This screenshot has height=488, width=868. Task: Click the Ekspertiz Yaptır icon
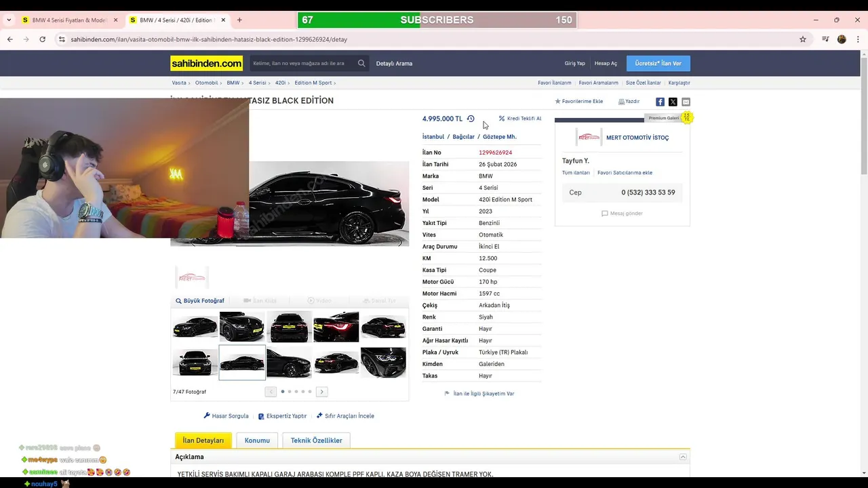(261, 416)
